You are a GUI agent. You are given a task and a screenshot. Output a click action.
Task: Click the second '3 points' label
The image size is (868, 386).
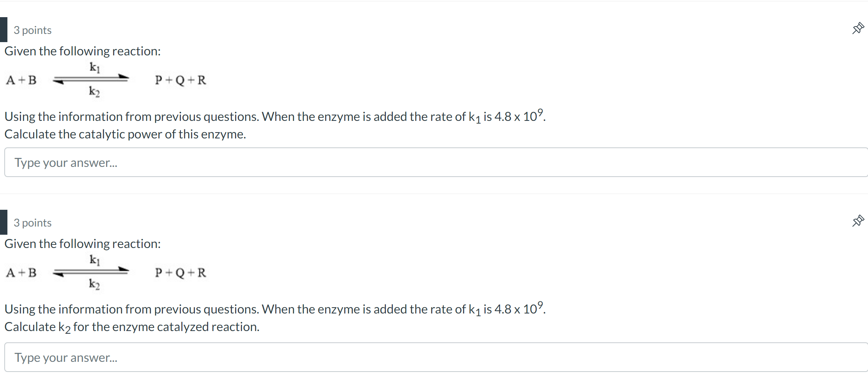(33, 223)
